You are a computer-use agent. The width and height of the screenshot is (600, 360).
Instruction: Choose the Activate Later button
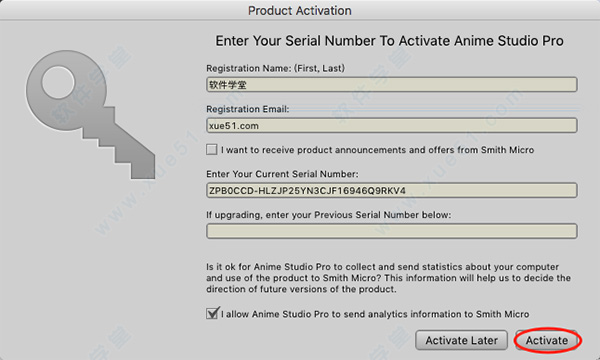(x=461, y=340)
